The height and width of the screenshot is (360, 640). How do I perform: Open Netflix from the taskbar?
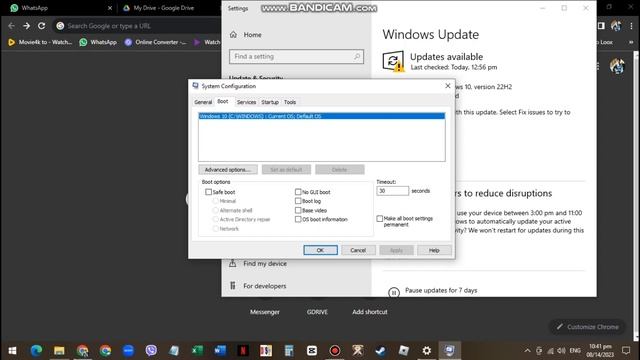tap(243, 350)
